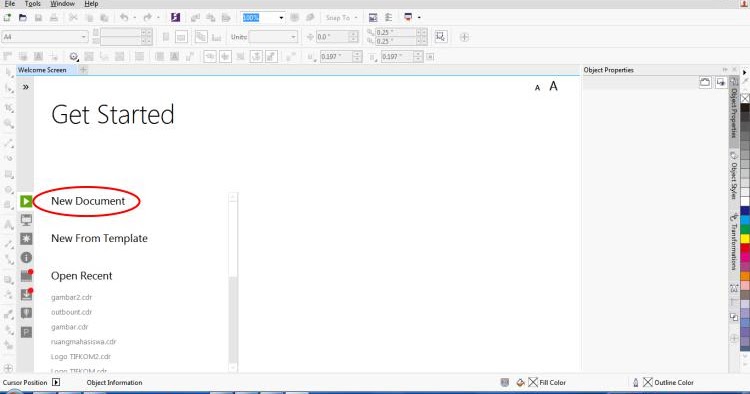Open recent file gambar2.cdr

pyautogui.click(x=71, y=297)
